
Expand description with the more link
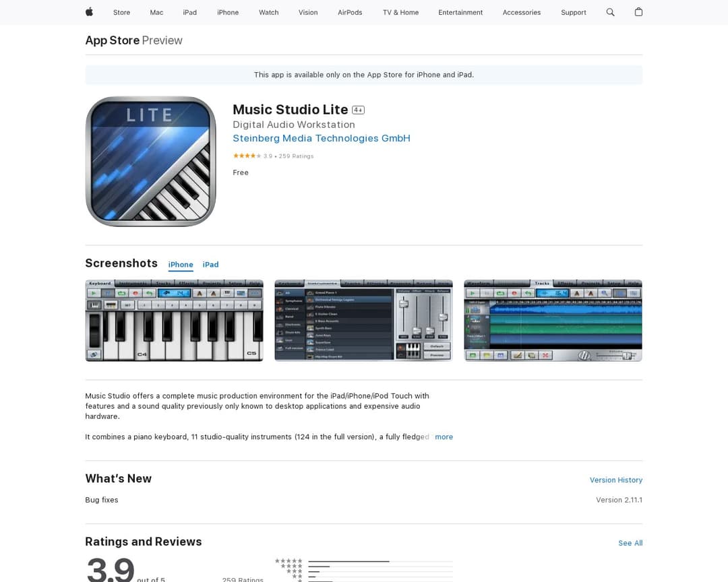[x=444, y=437]
